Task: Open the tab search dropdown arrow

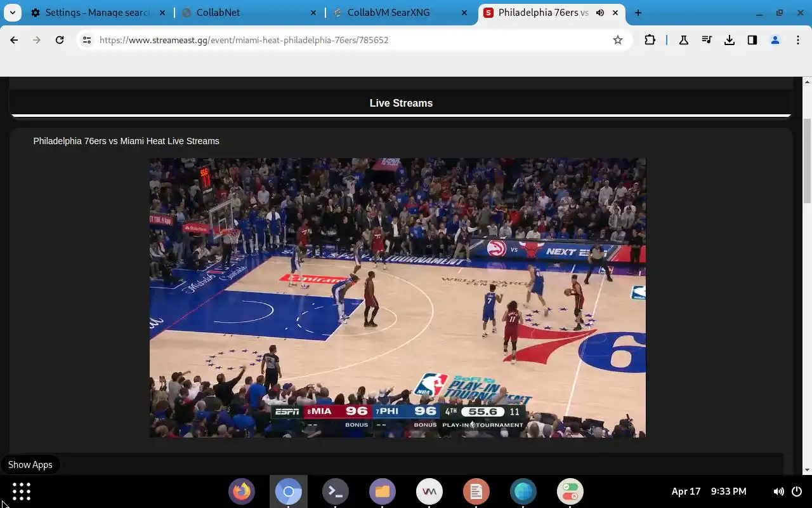Action: click(13, 13)
